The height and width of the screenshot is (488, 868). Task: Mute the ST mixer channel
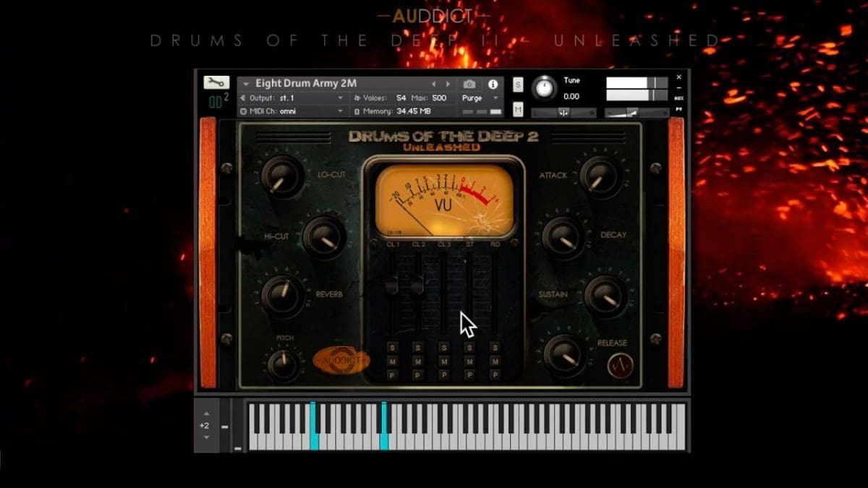click(x=469, y=361)
